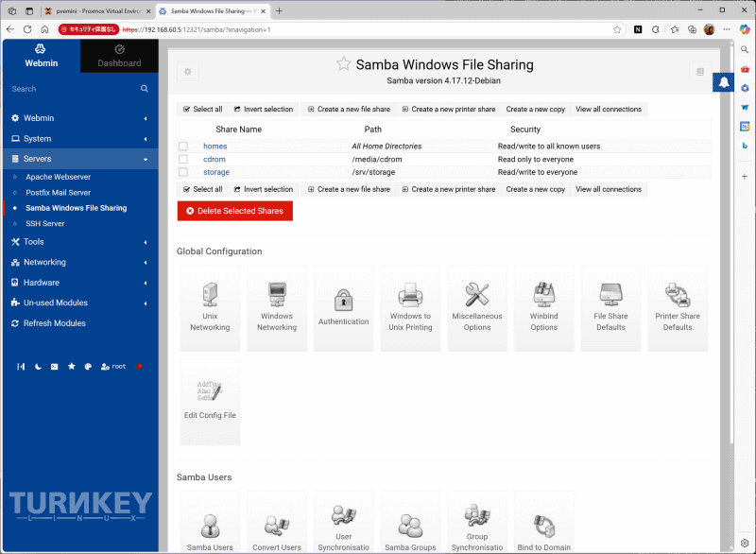Click the Bind to Domain icon
The height and width of the screenshot is (554, 756).
pyautogui.click(x=543, y=520)
